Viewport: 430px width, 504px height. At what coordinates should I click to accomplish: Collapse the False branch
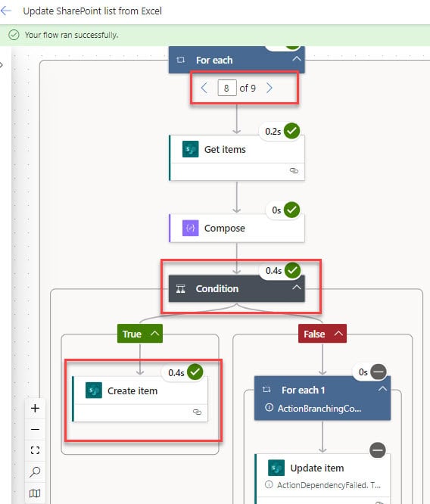coord(338,333)
